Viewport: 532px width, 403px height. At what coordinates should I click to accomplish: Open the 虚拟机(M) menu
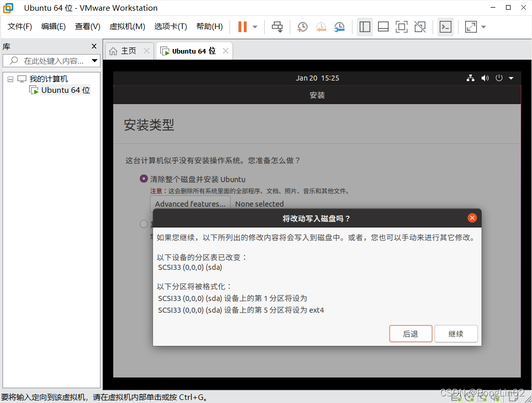(127, 27)
